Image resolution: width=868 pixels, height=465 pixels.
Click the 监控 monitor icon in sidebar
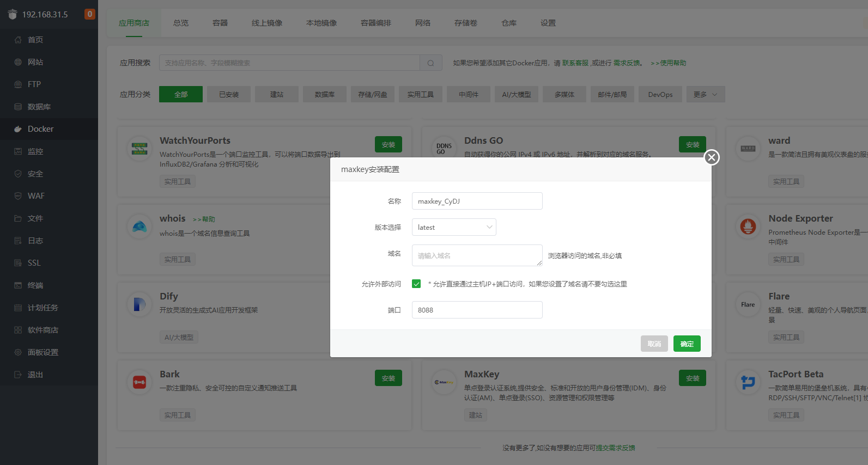[x=18, y=151]
